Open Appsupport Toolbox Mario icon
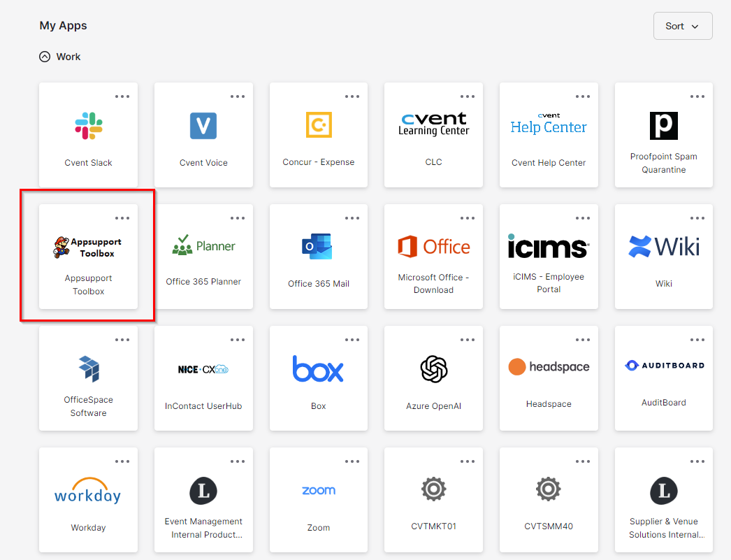The image size is (731, 560). 87,247
